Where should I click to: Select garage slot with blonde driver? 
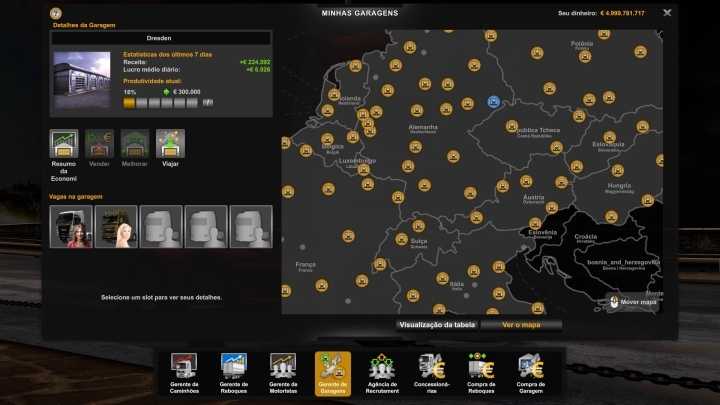point(116,227)
